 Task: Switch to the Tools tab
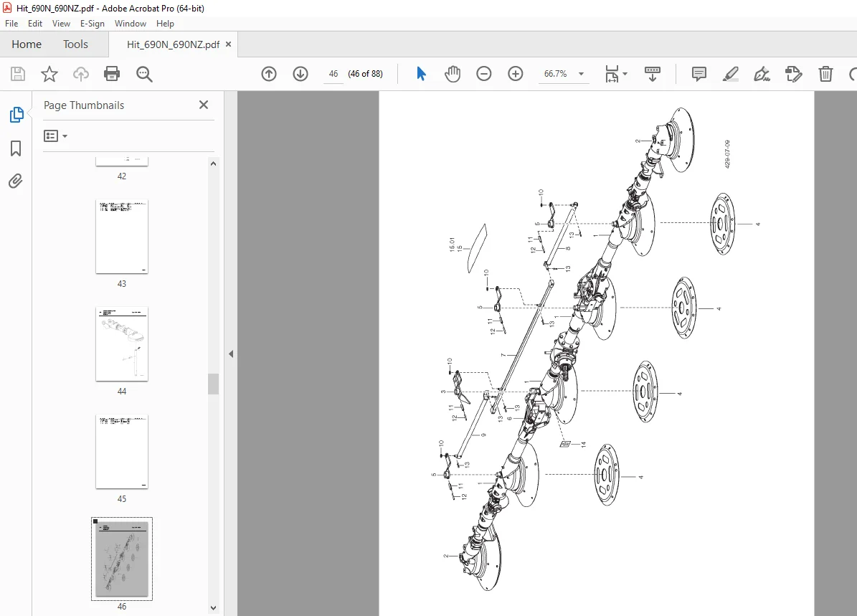click(75, 44)
